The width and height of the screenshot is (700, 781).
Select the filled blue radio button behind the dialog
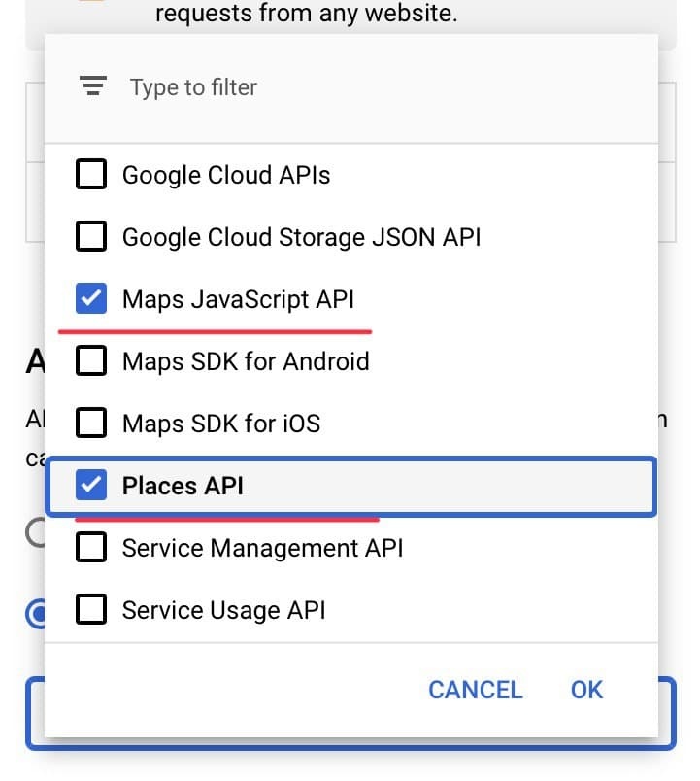pyautogui.click(x=36, y=614)
